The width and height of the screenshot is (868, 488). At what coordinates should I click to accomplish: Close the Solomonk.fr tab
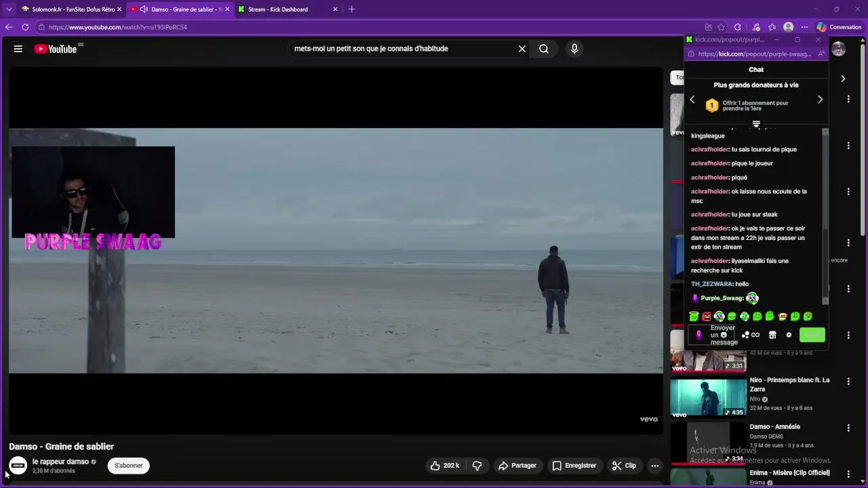pos(119,9)
